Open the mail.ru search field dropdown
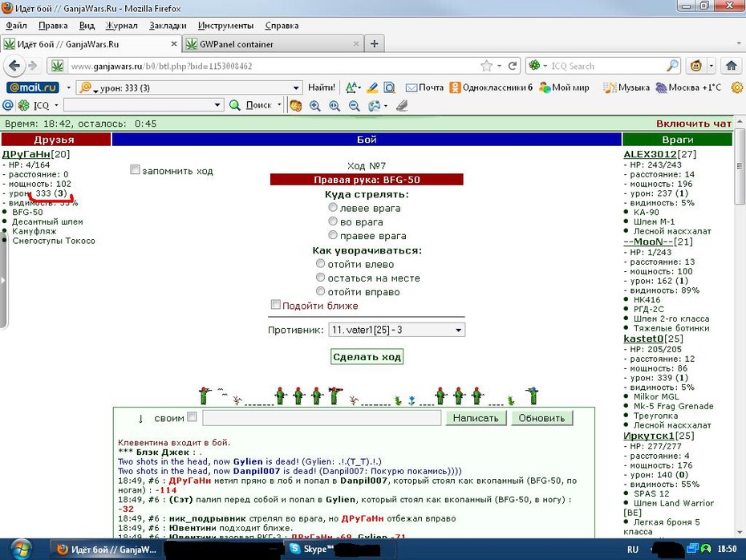 (296, 87)
